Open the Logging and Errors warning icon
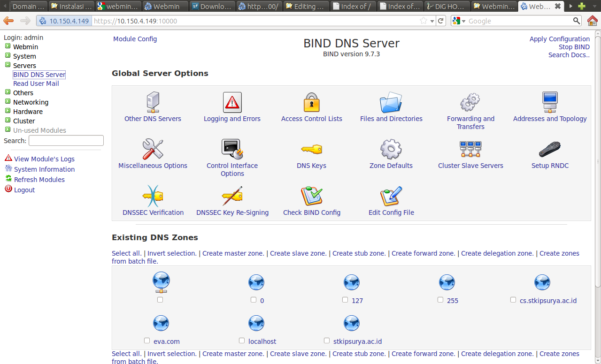 pos(232,102)
